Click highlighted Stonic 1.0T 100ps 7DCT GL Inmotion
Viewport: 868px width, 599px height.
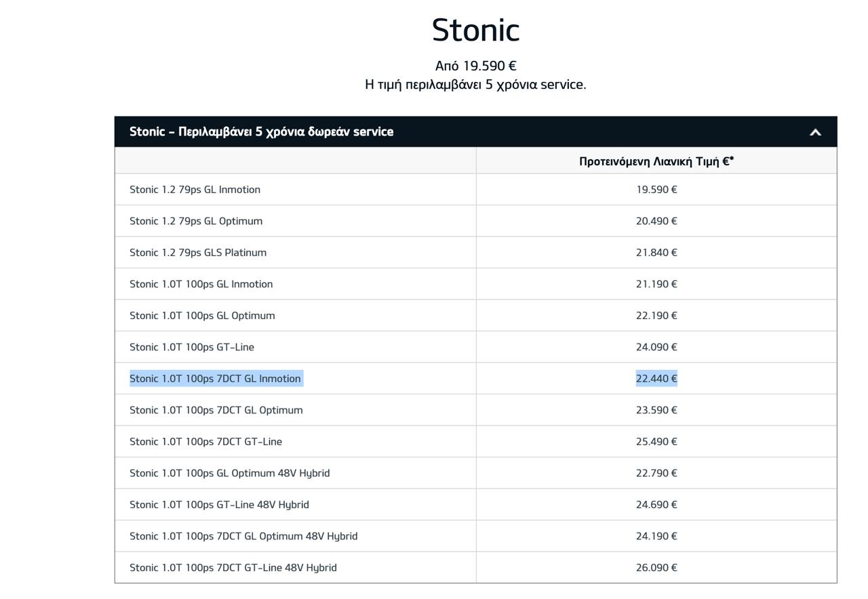(x=215, y=379)
